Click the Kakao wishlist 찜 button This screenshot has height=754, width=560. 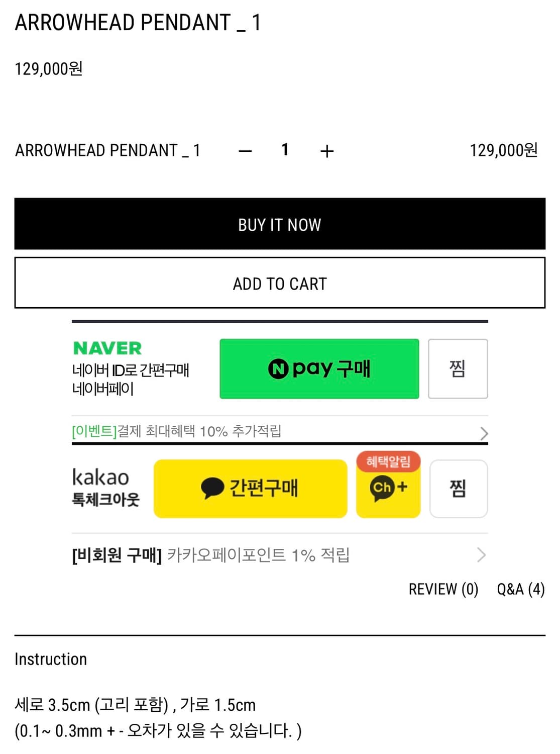click(x=458, y=488)
